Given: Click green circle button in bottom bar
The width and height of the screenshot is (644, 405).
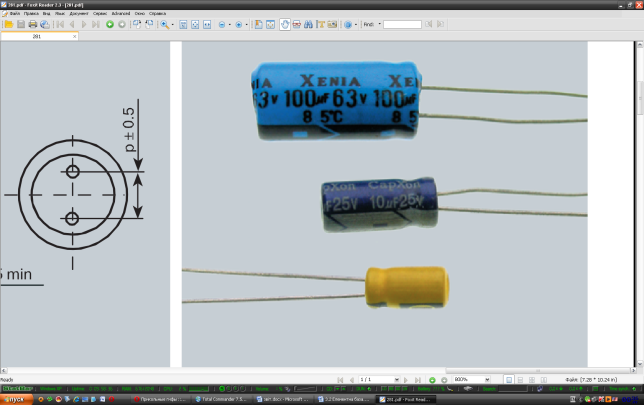Looking at the screenshot, I should click(432, 380).
